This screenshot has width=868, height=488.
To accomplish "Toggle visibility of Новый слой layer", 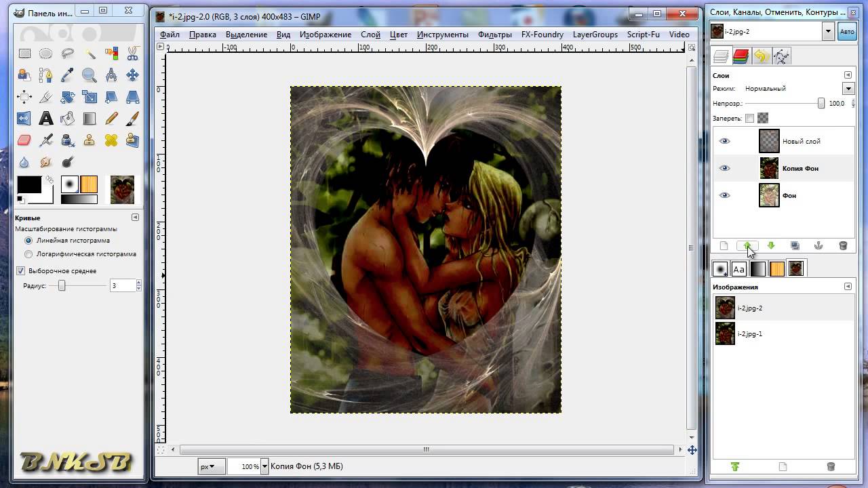I will pyautogui.click(x=725, y=141).
